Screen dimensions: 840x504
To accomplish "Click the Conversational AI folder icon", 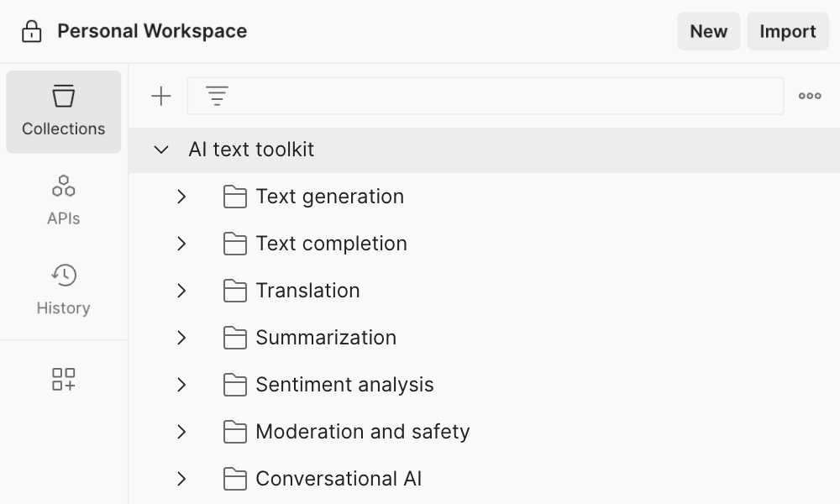I will click(x=235, y=479).
